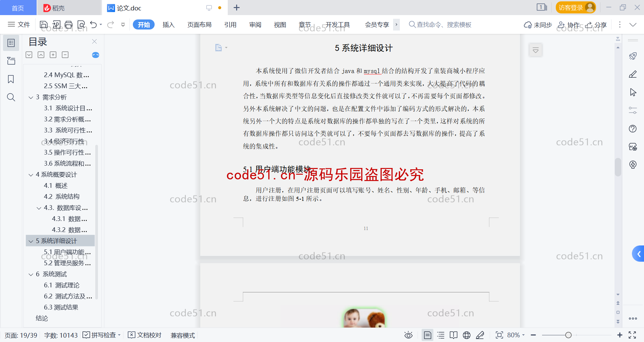The image size is (644, 342).
Task: Click the fit page zoom icon
Action: 499,335
